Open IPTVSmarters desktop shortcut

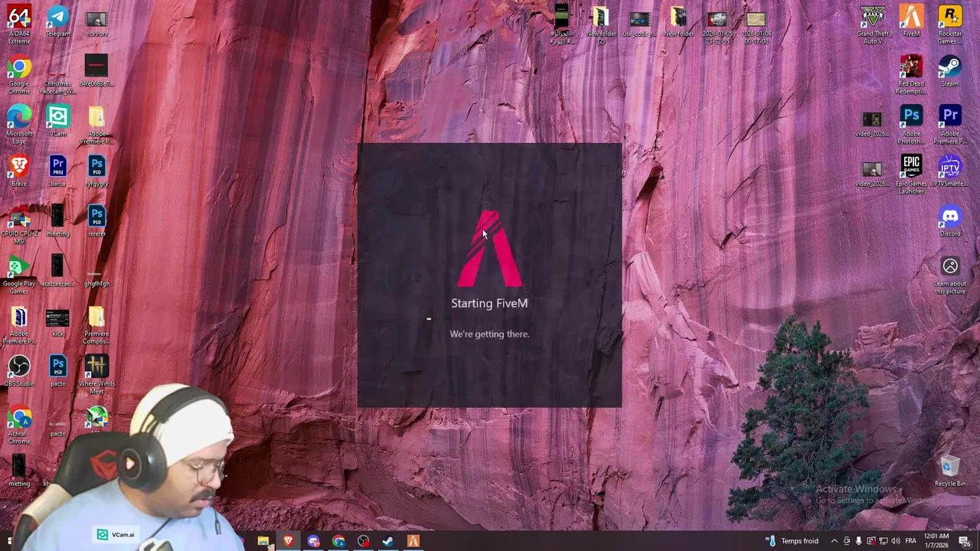coord(950,171)
